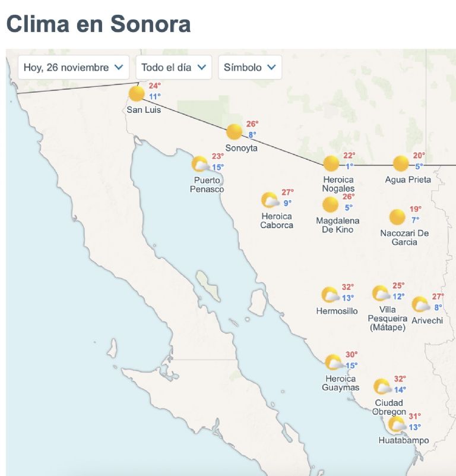Click the Heroica Nogales city label
Screen dimensions: 456x476
click(340, 182)
